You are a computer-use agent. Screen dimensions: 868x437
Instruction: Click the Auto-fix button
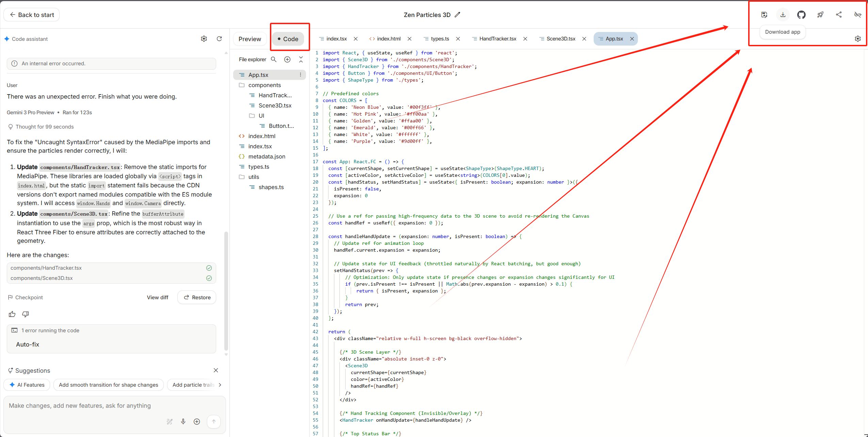28,344
